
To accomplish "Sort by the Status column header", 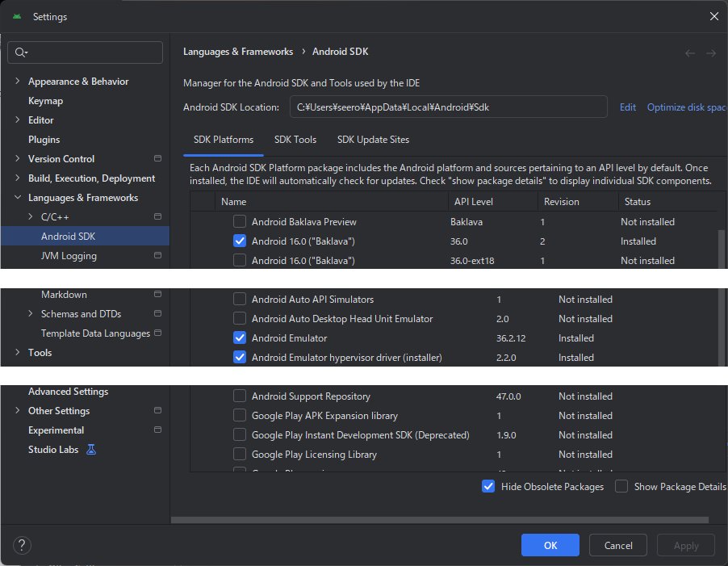I will [668, 202].
